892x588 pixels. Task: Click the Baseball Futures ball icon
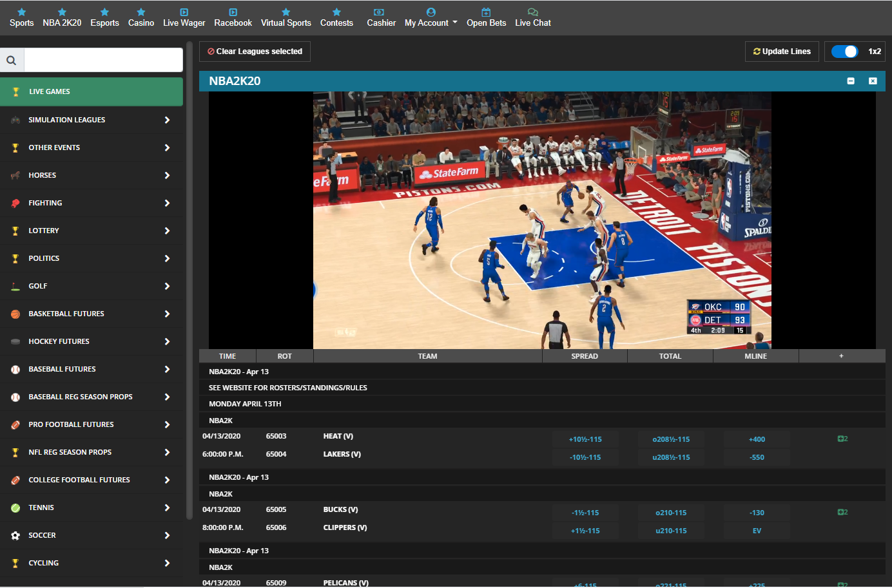(15, 369)
